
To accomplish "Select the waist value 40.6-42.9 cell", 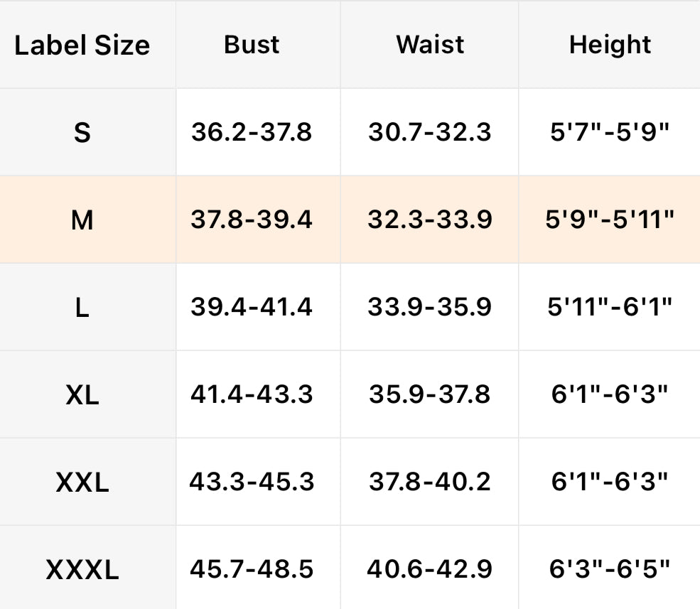I will [x=430, y=569].
